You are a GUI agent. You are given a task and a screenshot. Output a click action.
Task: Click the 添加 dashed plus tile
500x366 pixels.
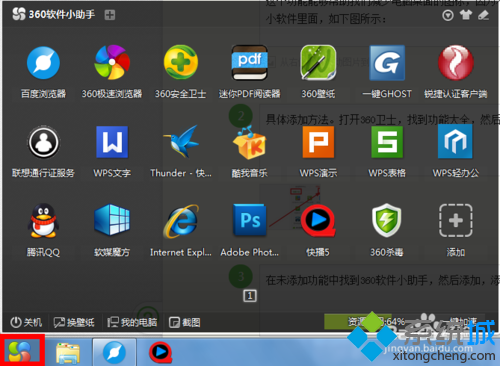pos(456,221)
